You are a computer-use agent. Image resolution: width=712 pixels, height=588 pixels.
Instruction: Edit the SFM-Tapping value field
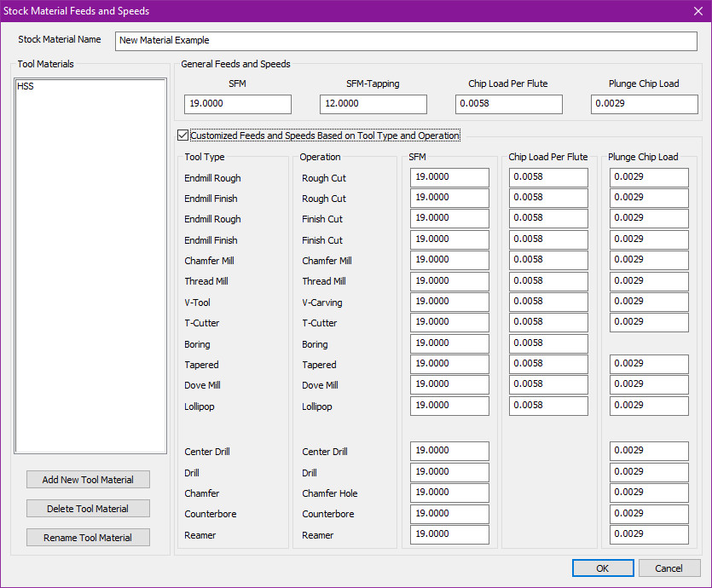tap(373, 103)
